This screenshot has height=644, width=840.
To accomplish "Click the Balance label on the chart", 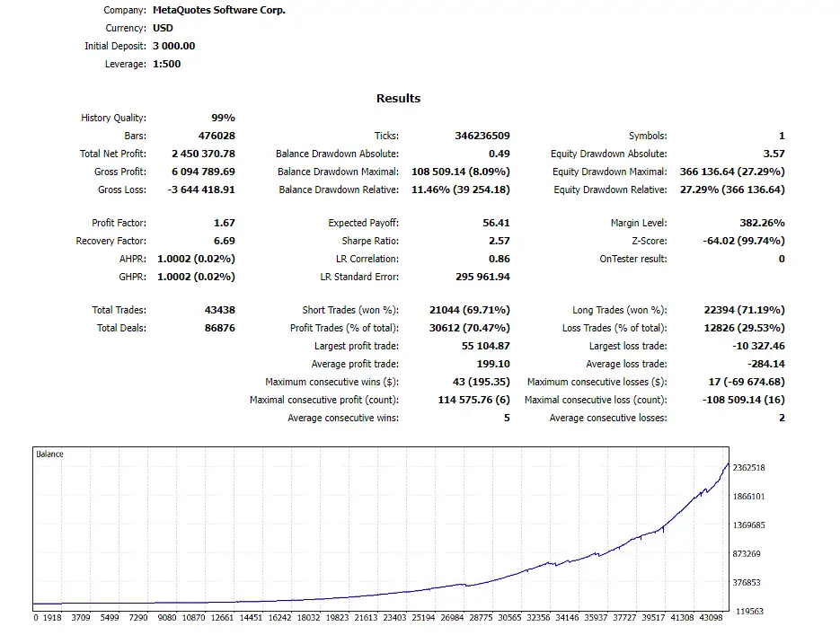I will point(49,454).
